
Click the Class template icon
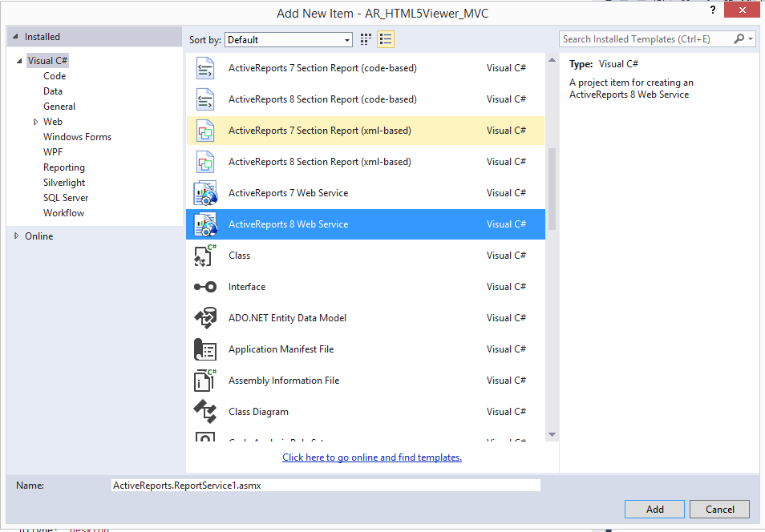tap(205, 256)
